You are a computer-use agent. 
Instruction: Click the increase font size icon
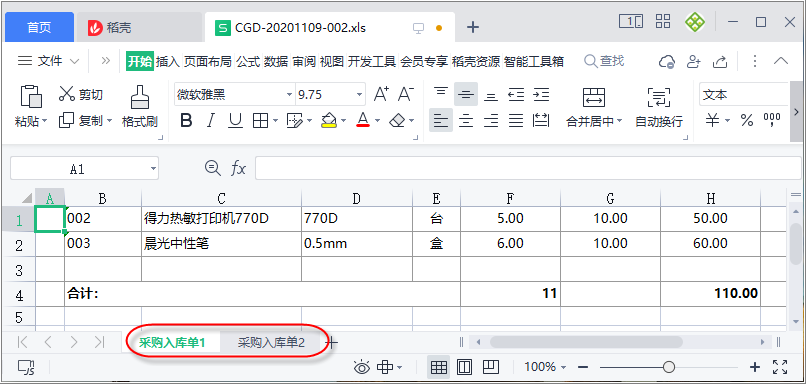click(x=381, y=94)
